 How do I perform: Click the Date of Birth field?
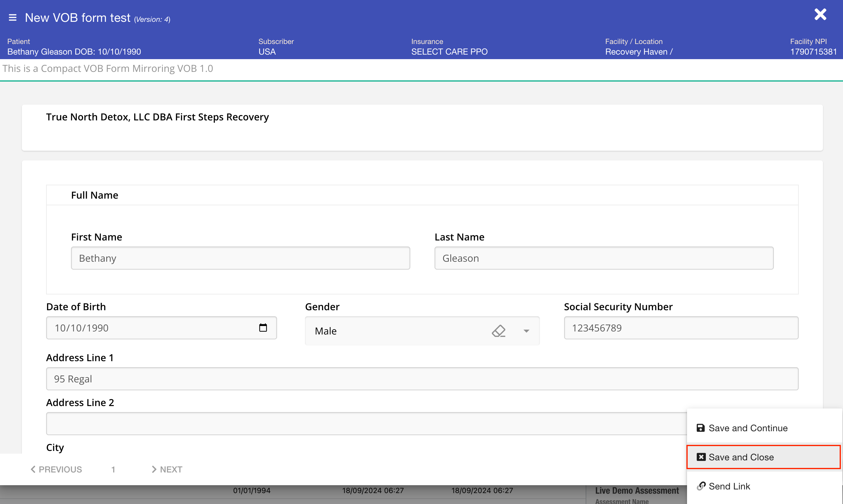click(150, 328)
